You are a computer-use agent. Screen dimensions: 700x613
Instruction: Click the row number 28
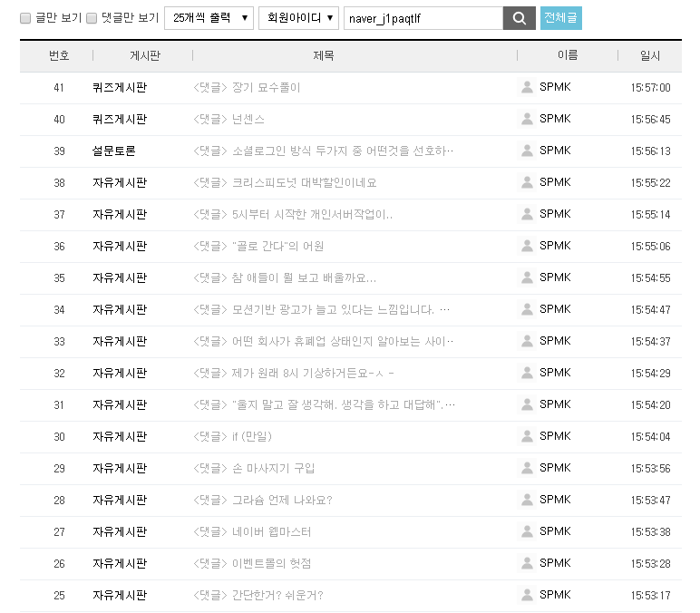[x=59, y=500]
